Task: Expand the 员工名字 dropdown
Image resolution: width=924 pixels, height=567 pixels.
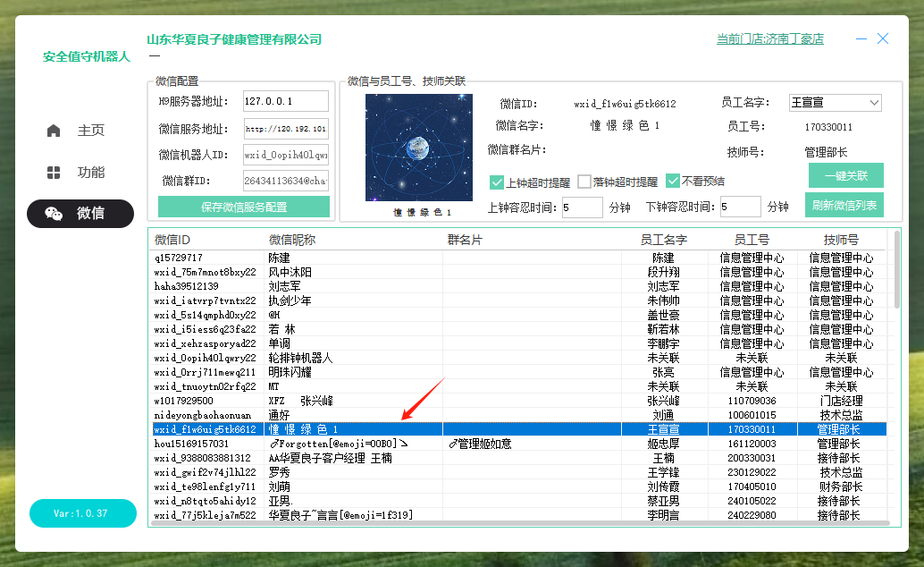Action: click(x=873, y=103)
